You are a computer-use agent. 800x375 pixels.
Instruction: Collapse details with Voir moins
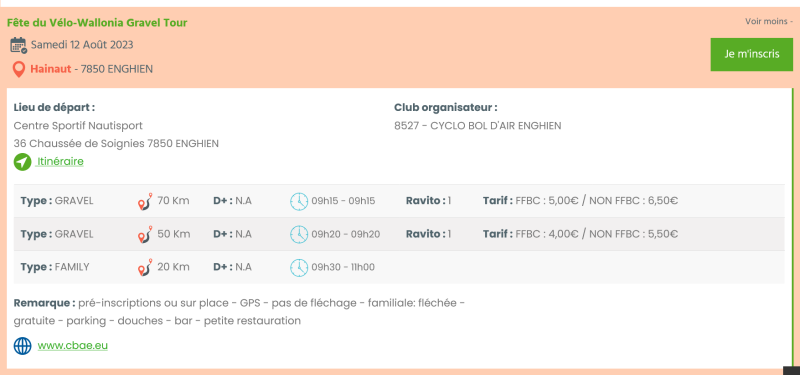769,21
